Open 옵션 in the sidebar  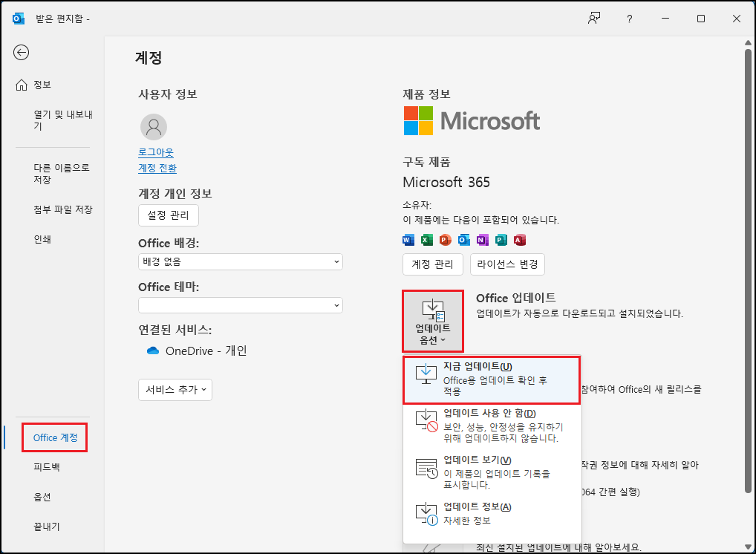[x=42, y=497]
